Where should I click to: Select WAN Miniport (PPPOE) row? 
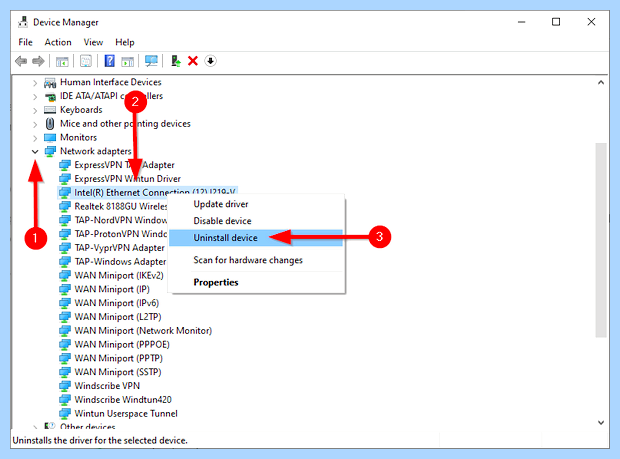pos(115,345)
